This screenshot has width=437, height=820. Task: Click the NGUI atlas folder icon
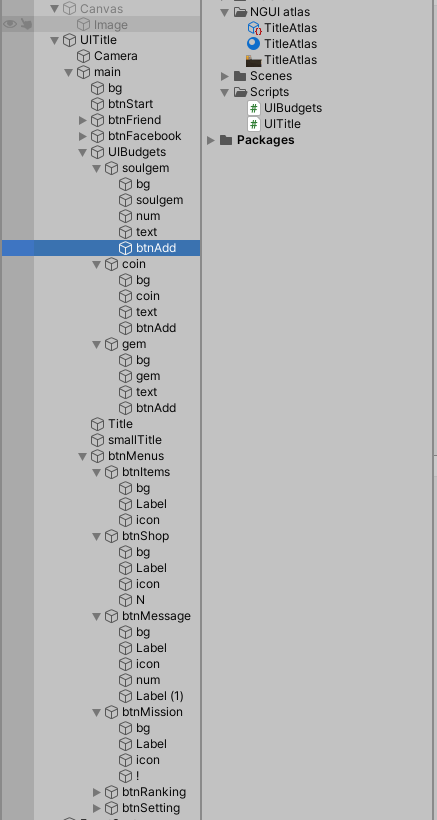click(240, 12)
